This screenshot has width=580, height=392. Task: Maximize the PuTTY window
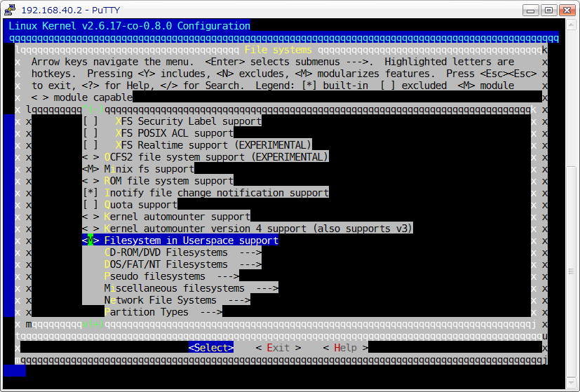[x=548, y=9]
